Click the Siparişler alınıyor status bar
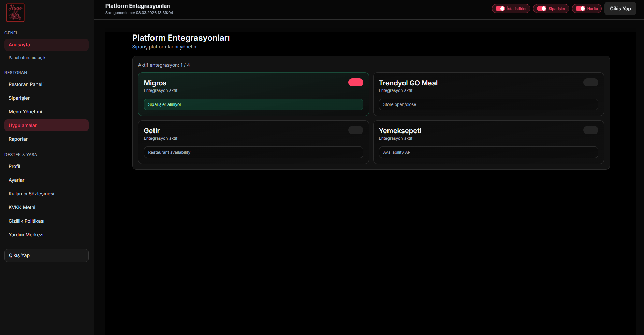 tap(253, 104)
